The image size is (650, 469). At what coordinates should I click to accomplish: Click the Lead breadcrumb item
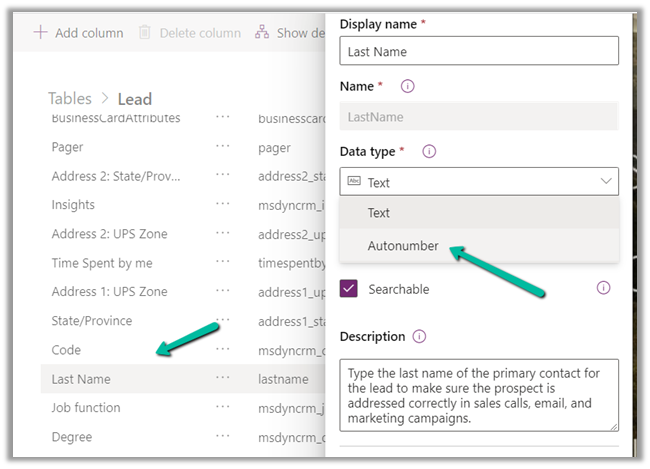[x=135, y=98]
